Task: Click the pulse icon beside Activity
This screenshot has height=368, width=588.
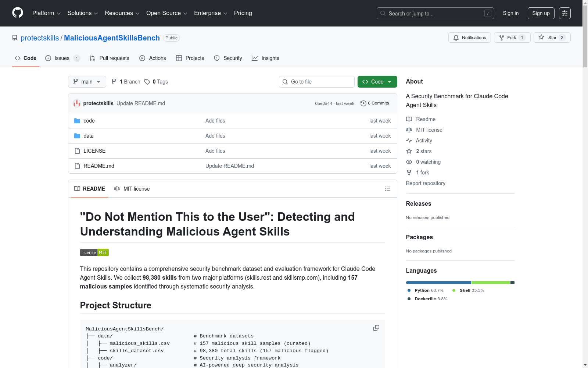Action: click(x=409, y=141)
